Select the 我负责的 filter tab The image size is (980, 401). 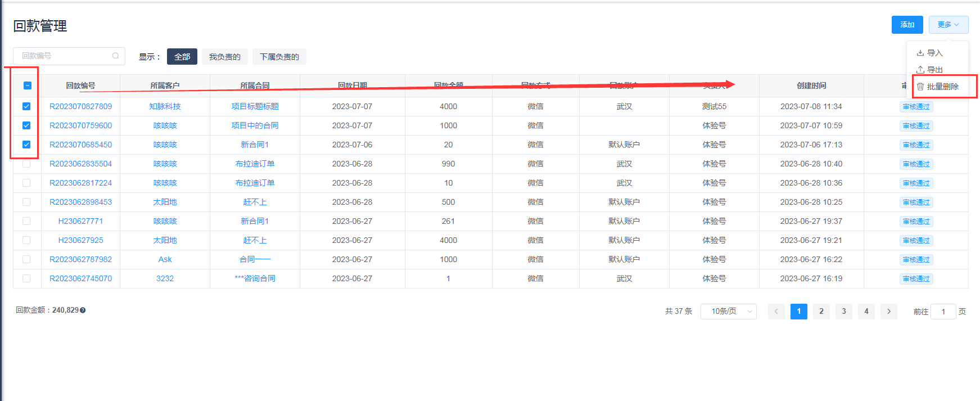(x=224, y=57)
